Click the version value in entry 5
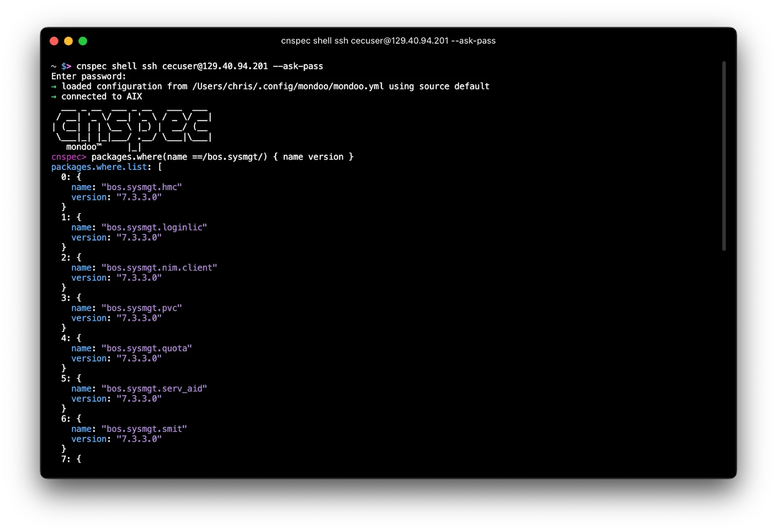 click(x=139, y=399)
